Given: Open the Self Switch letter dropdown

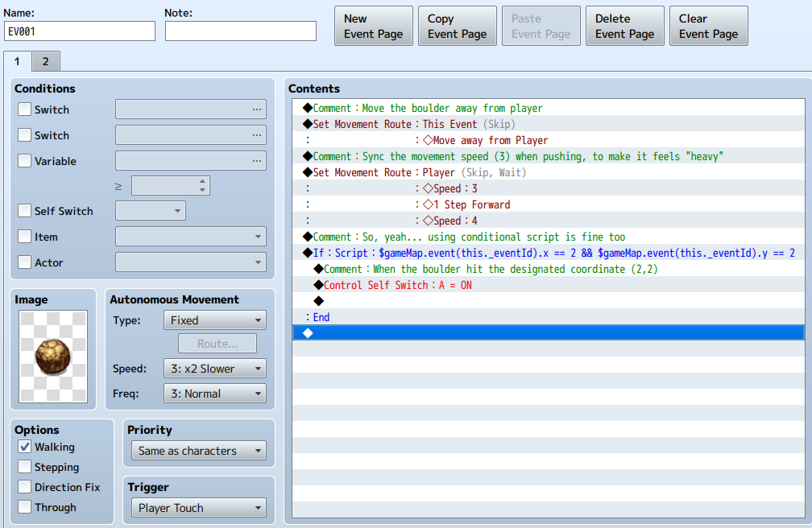Looking at the screenshot, I should click(x=150, y=211).
